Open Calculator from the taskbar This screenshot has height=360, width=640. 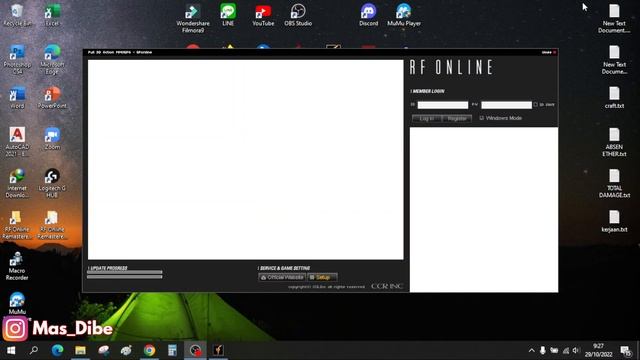pos(172,350)
